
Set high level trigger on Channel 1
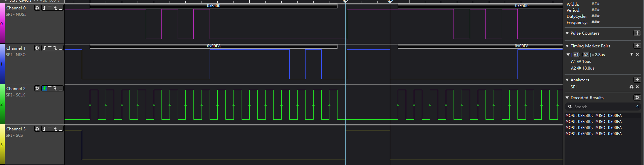(x=50, y=48)
